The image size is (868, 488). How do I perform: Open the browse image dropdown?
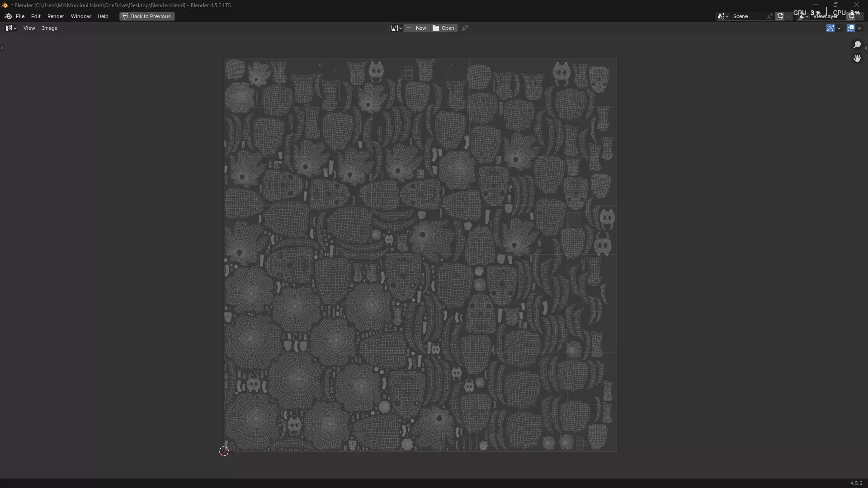tap(396, 28)
